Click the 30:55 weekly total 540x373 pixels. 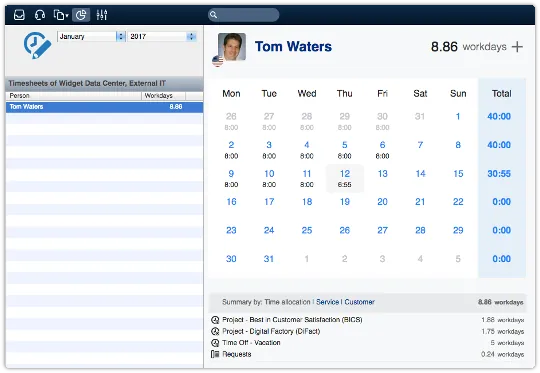pos(499,174)
